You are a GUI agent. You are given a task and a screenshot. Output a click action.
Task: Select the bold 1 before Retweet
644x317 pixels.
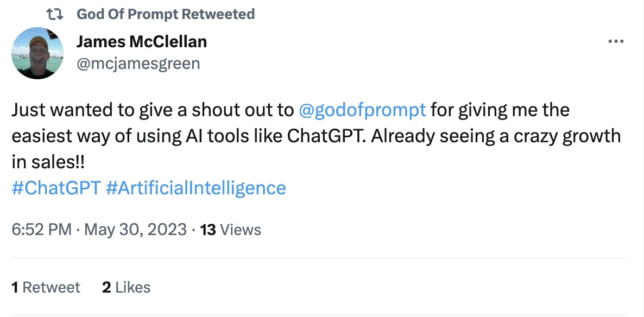(x=15, y=287)
